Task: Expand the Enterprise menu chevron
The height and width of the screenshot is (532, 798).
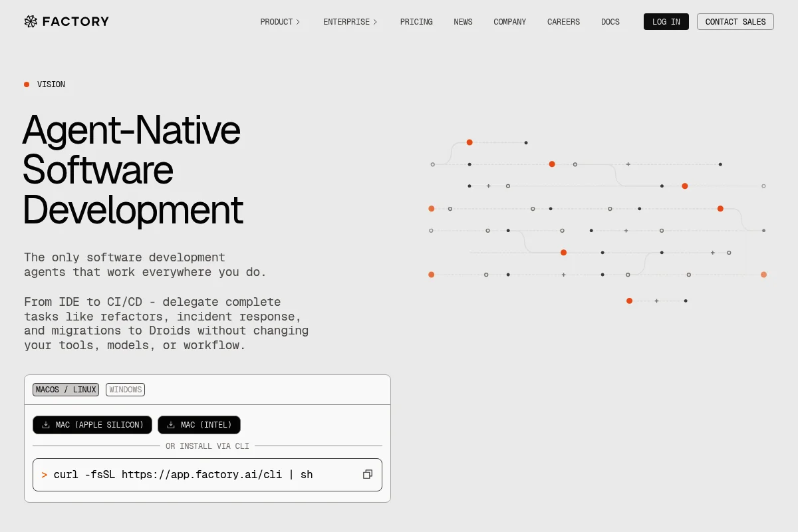Action: tap(375, 22)
